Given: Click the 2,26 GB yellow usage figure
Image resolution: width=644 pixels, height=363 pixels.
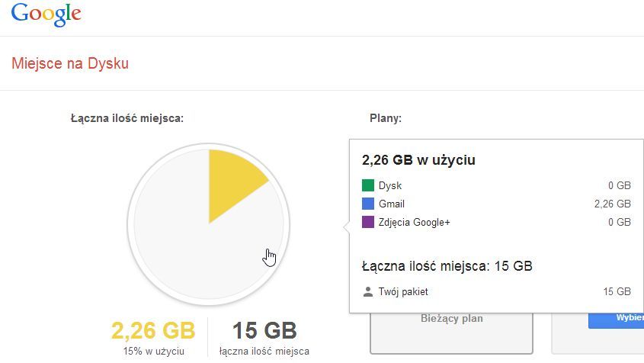Looking at the screenshot, I should pyautogui.click(x=153, y=330).
